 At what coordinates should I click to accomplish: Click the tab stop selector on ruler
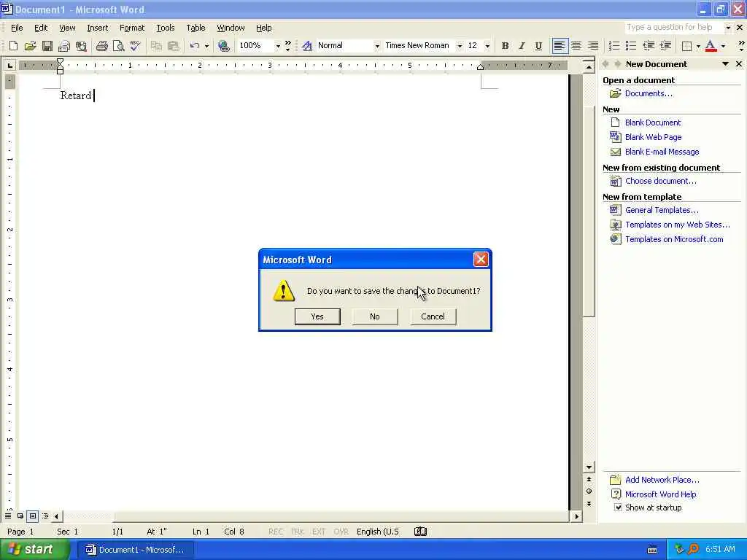coord(10,65)
